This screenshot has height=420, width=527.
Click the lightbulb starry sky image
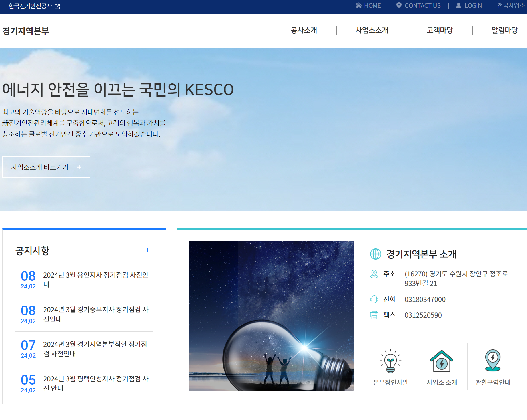271,316
